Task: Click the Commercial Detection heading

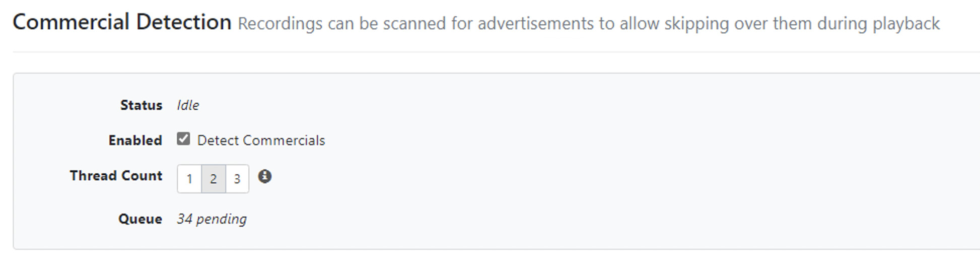Action: (121, 22)
